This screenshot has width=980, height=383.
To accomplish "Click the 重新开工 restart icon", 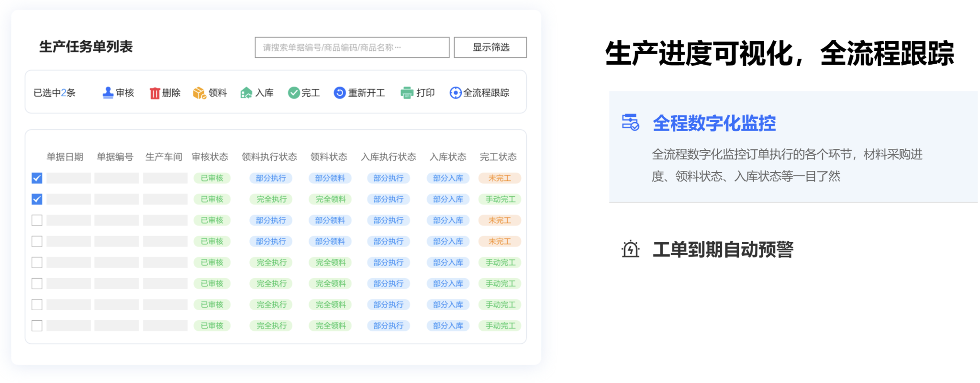I will click(x=339, y=93).
